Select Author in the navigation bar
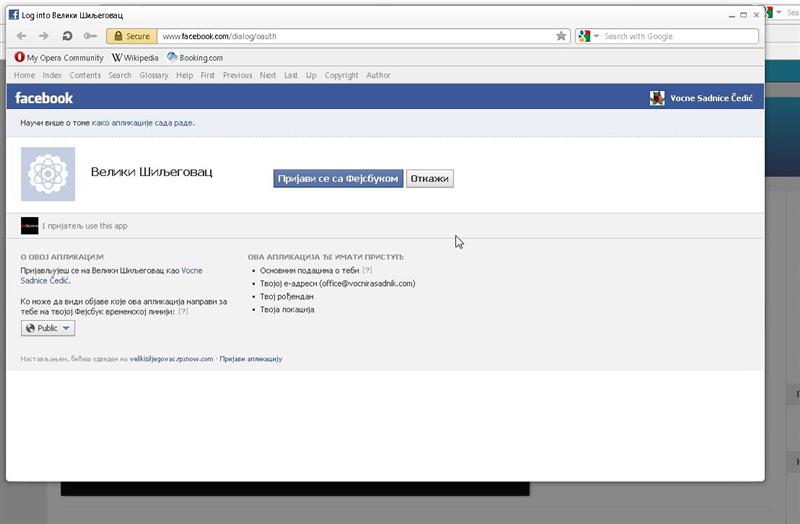This screenshot has height=524, width=800. coord(378,75)
